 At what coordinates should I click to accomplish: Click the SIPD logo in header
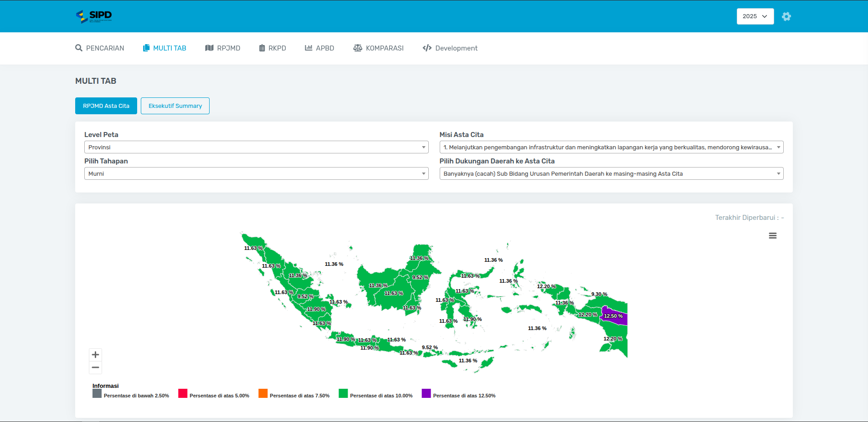(x=94, y=16)
